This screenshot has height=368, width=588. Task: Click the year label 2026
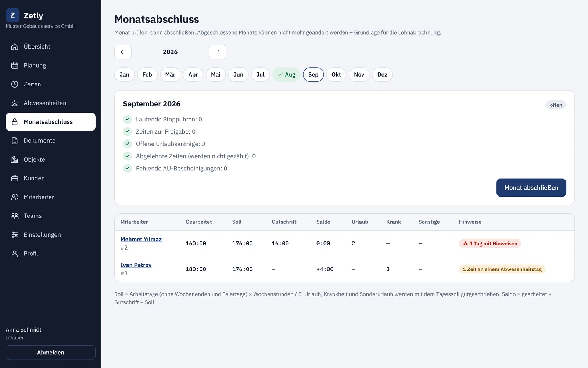170,52
